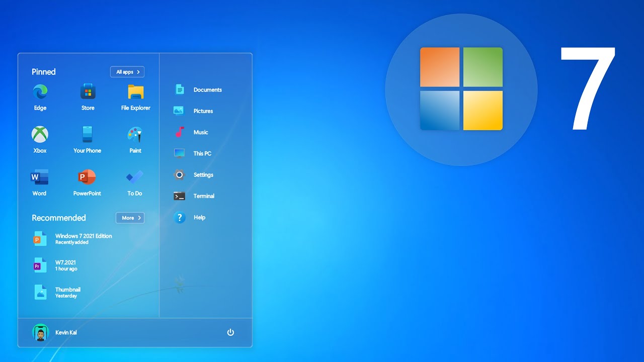
Task: Click the 'To Do' label under Pinned
Action: [x=135, y=194]
